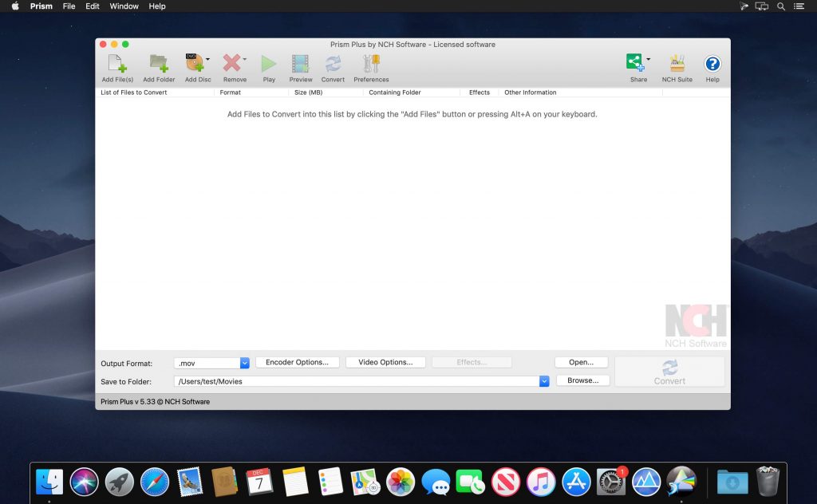The height and width of the screenshot is (504, 817).
Task: Click the Other Information column header
Action: (581, 93)
